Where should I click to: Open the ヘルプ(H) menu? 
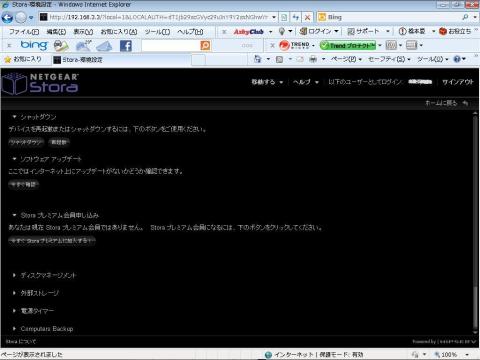coord(190,32)
